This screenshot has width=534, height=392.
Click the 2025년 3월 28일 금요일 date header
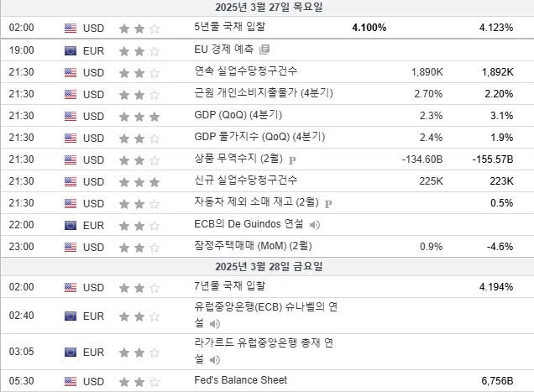coord(269,267)
